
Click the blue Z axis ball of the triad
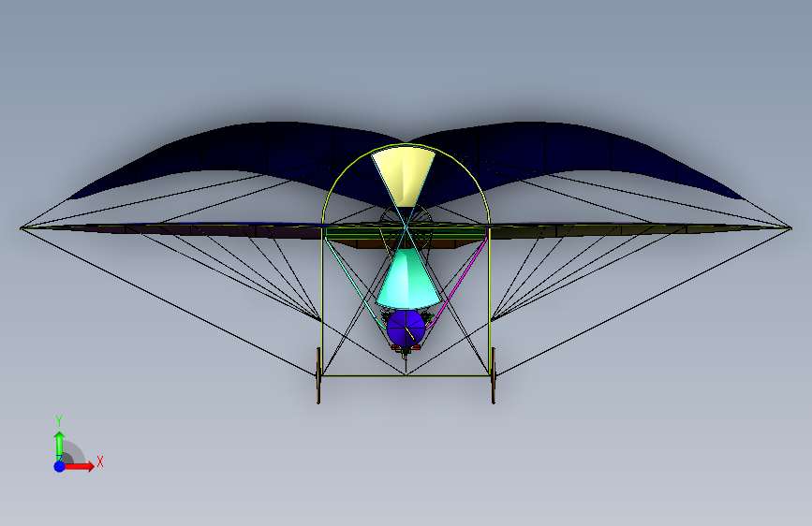pyautogui.click(x=60, y=466)
